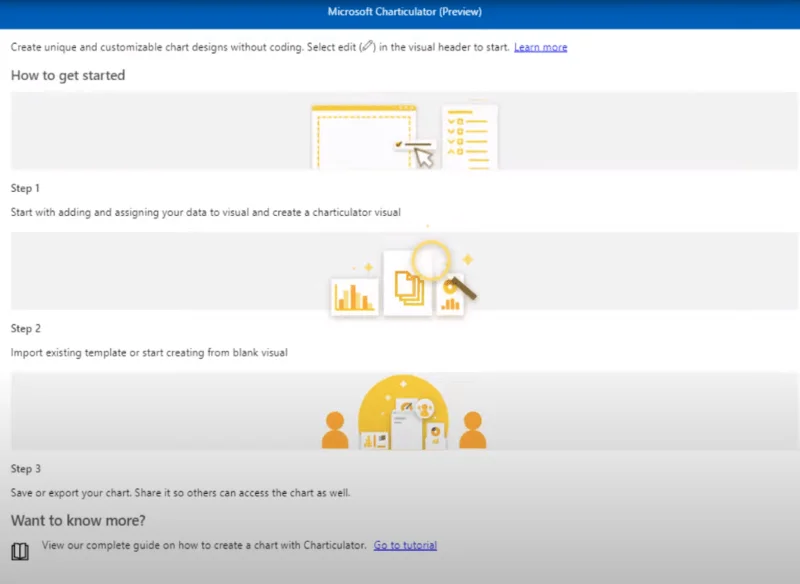Screen dimensions: 800x584
Task: Click the 'Want to know more?' heading
Action: pos(78,521)
